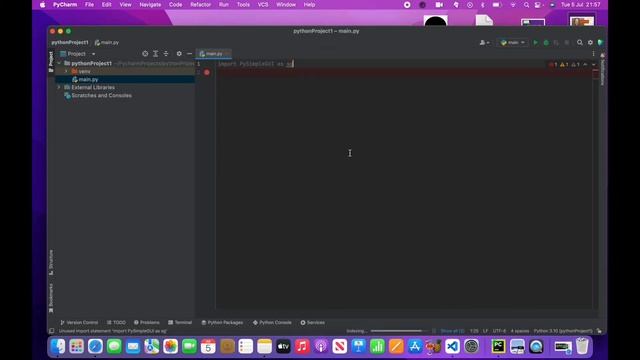Open the Apple menu
The image size is (640, 360).
(42, 5)
